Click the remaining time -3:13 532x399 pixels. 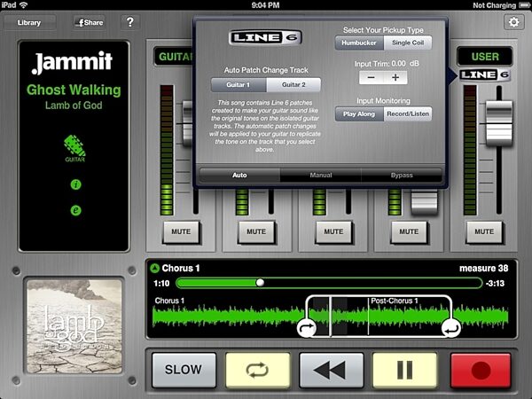point(495,283)
